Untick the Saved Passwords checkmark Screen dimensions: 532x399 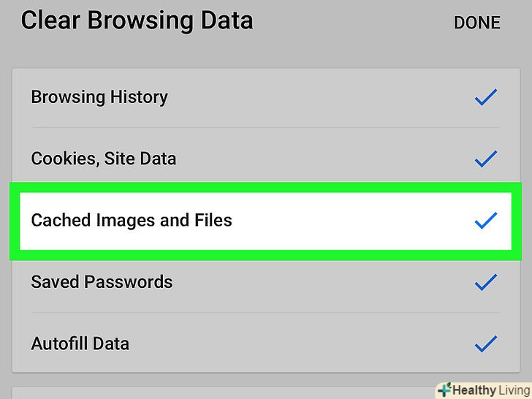(x=485, y=282)
